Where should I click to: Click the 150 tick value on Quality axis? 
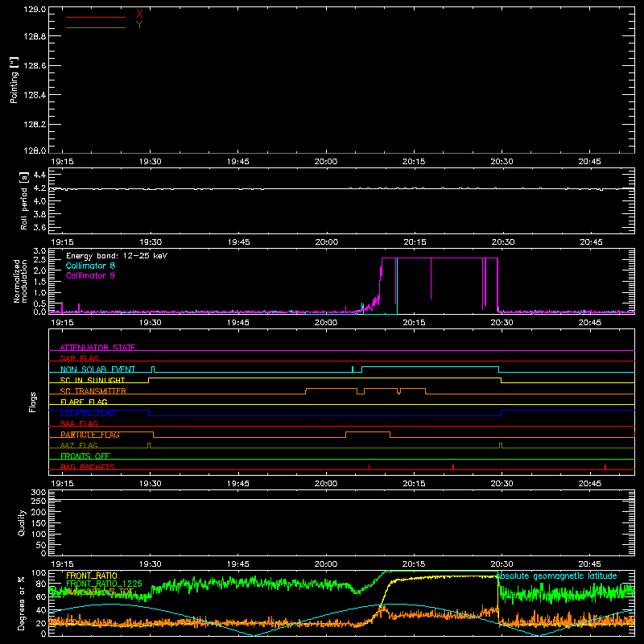click(x=39, y=523)
